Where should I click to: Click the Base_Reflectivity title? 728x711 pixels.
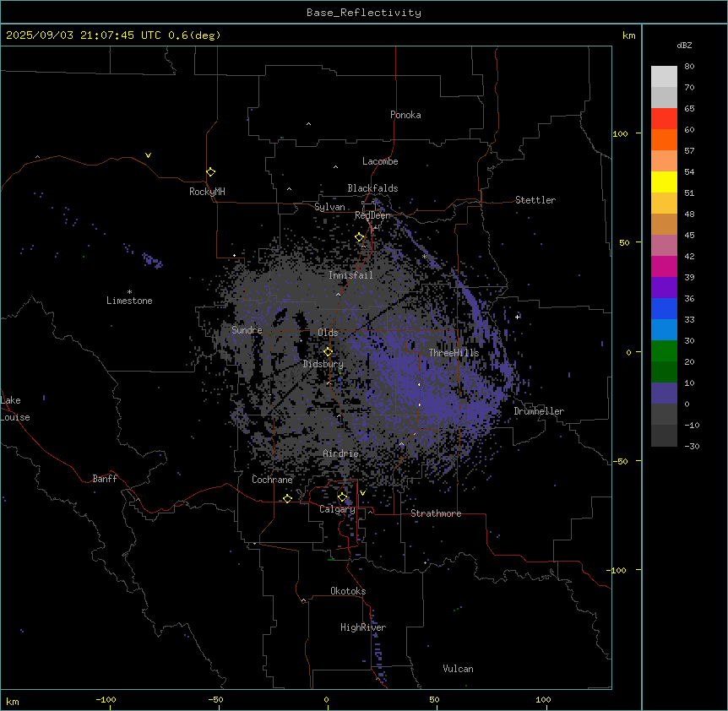(x=364, y=13)
